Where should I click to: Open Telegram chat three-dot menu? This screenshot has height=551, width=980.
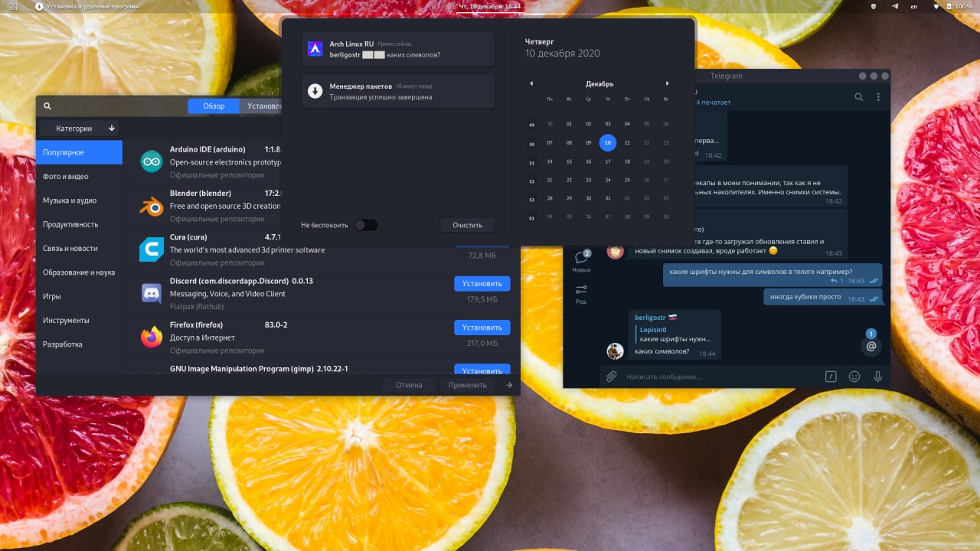(x=878, y=97)
